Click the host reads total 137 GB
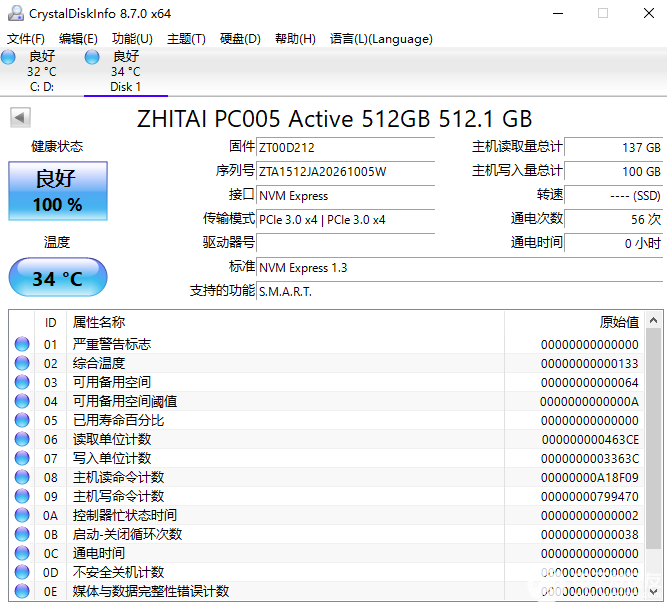This screenshot has height=605, width=667. [x=613, y=148]
